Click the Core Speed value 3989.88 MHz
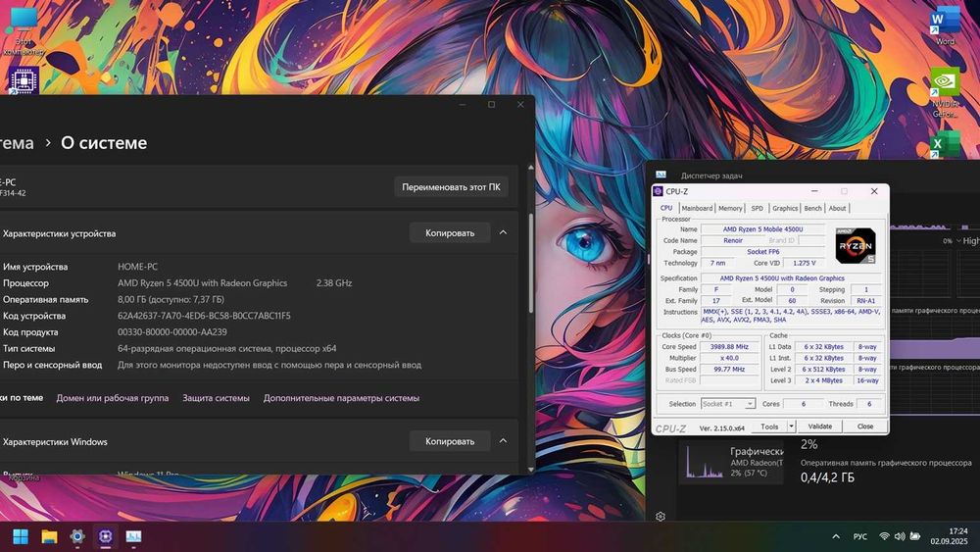Image resolution: width=980 pixels, height=552 pixels. (x=729, y=347)
